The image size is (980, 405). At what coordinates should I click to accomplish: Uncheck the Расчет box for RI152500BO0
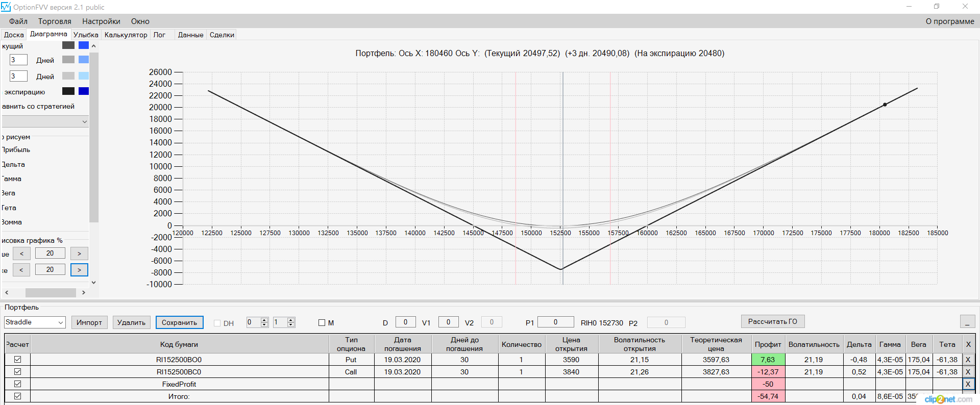(17, 360)
